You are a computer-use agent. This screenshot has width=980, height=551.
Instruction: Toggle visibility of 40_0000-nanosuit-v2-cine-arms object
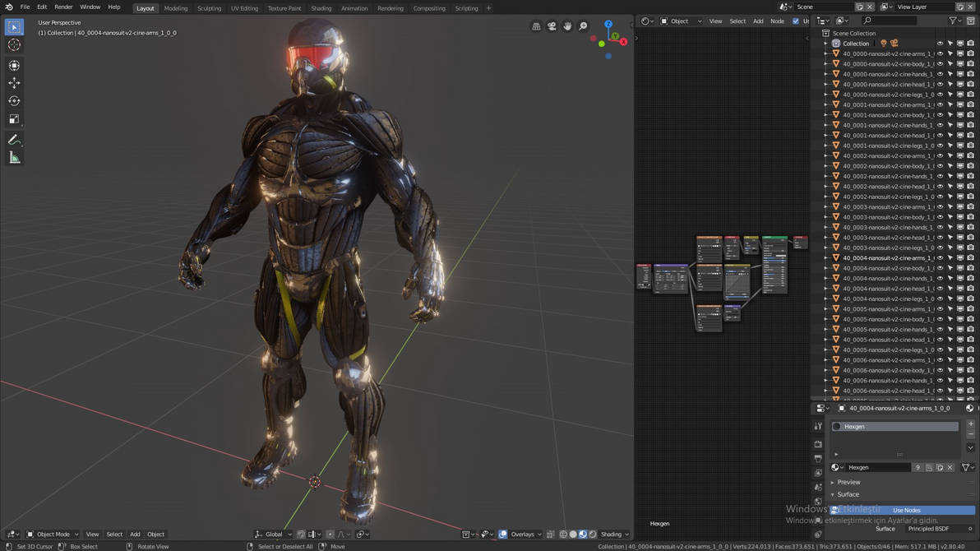[x=940, y=53]
